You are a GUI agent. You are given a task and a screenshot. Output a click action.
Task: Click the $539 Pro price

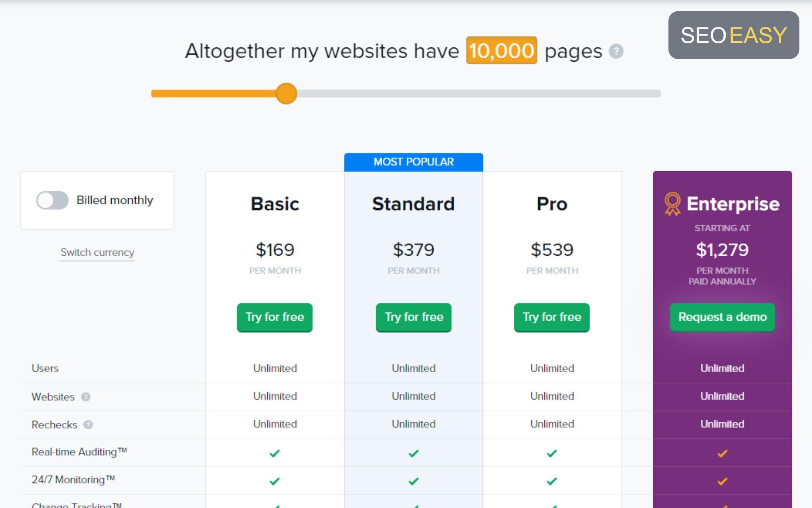pyautogui.click(x=552, y=250)
